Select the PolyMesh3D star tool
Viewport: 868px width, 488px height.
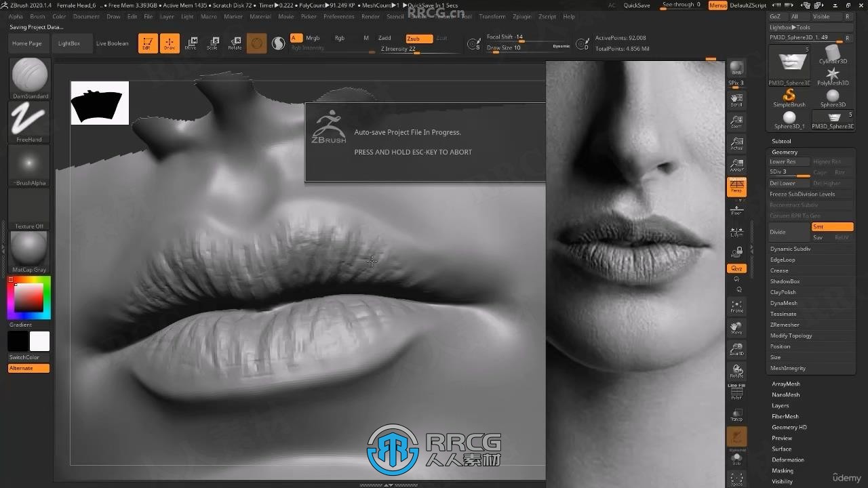833,76
